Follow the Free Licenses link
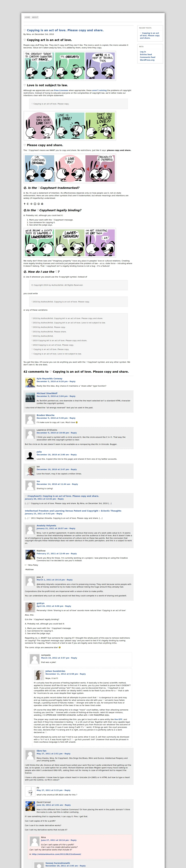Viewport: 186px width, 868px height. click(61, 90)
